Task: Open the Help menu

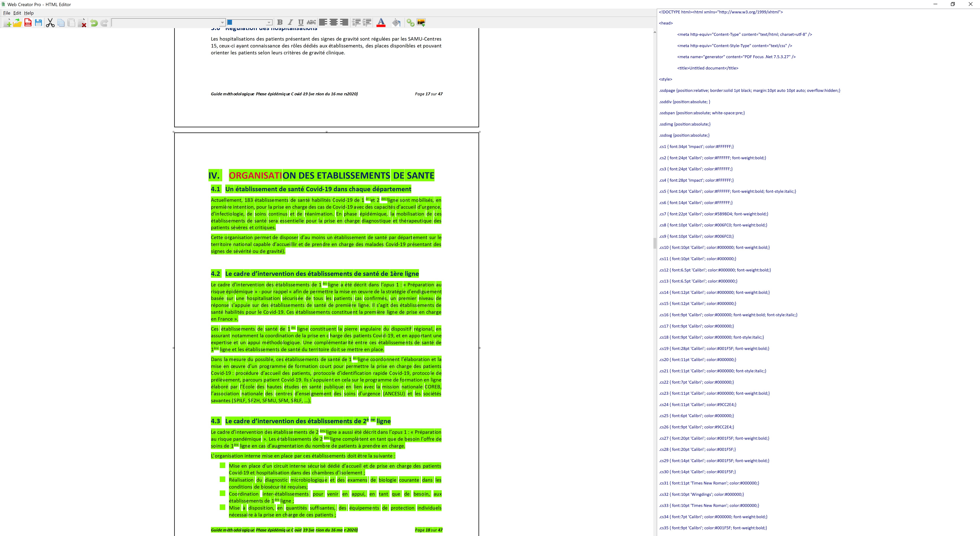Action: 29,13
